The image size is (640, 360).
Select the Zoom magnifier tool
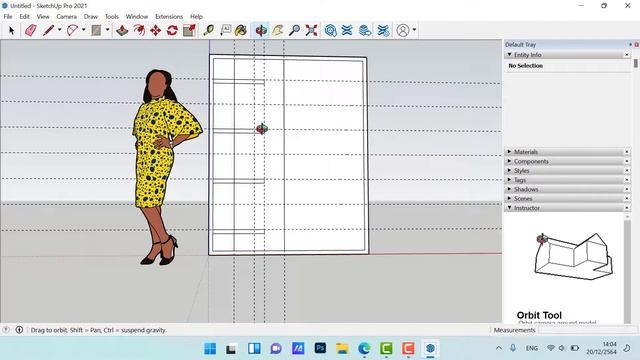[294, 31]
